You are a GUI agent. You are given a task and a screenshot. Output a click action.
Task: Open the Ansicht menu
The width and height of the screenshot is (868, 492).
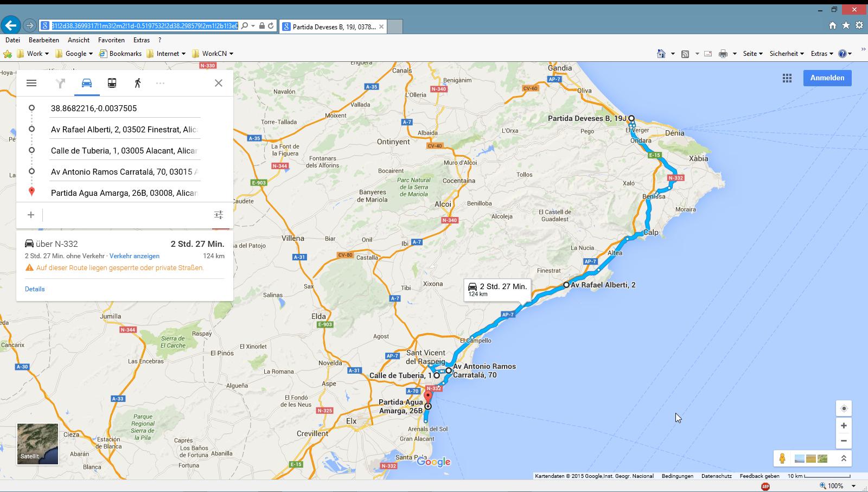(x=79, y=40)
